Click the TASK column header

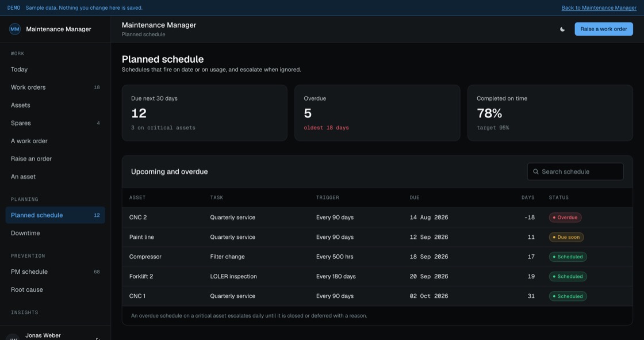(x=216, y=198)
